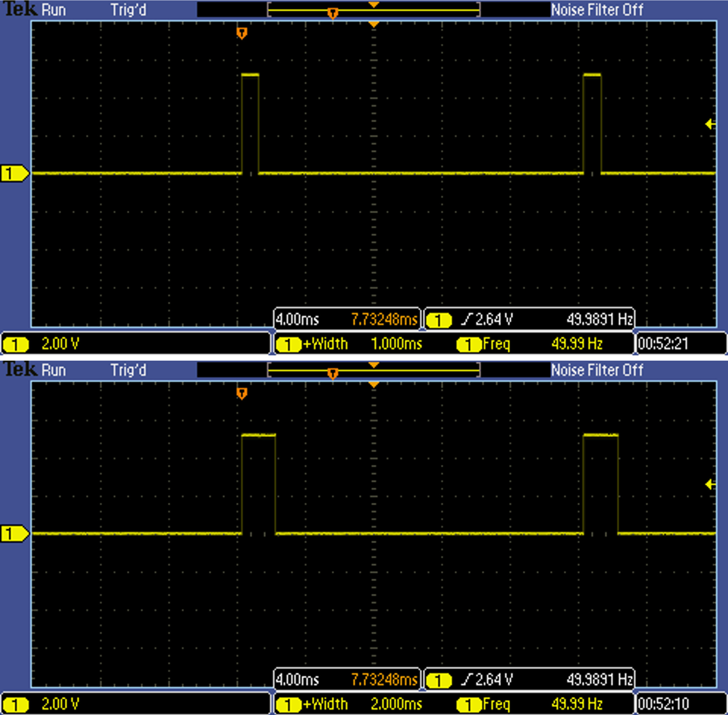The width and height of the screenshot is (728, 715).
Task: Click the top screen's yellow trigger level arrow
Action: pos(710,124)
